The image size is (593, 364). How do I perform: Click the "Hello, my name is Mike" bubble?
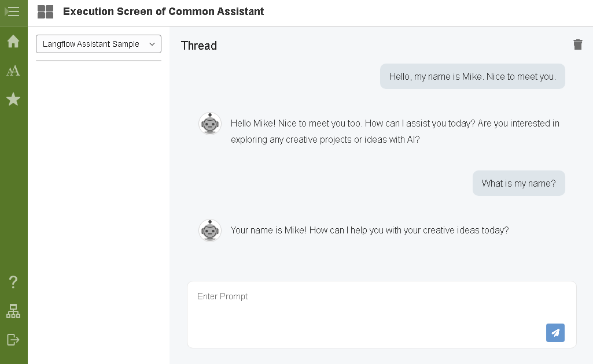[x=472, y=76]
